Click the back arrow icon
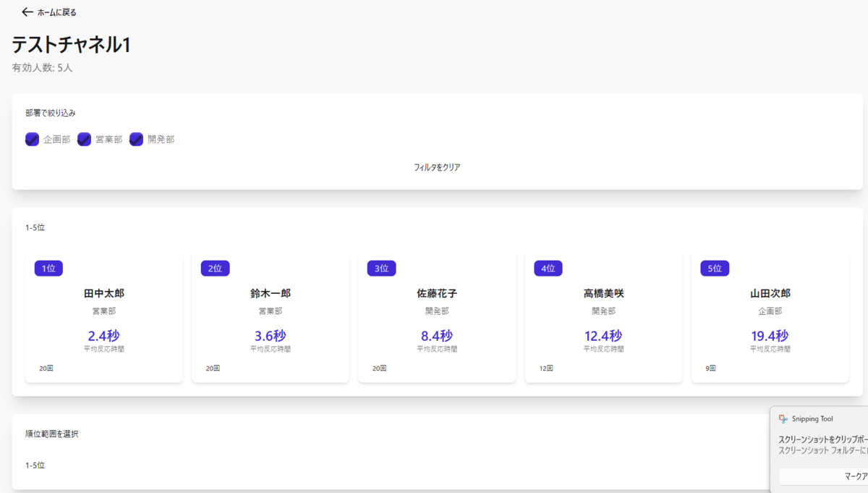Image resolution: width=868 pixels, height=493 pixels. 27,12
